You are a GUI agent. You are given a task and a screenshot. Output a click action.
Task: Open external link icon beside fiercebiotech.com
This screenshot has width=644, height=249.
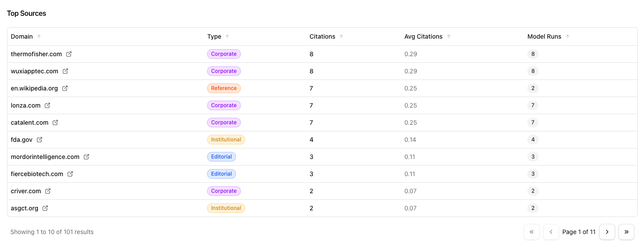[x=70, y=174]
